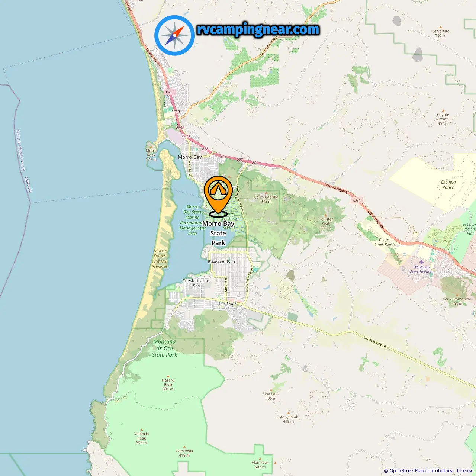476x476 pixels.
Task: Click the Montaña de Oro State Park label
Action: click(x=164, y=348)
